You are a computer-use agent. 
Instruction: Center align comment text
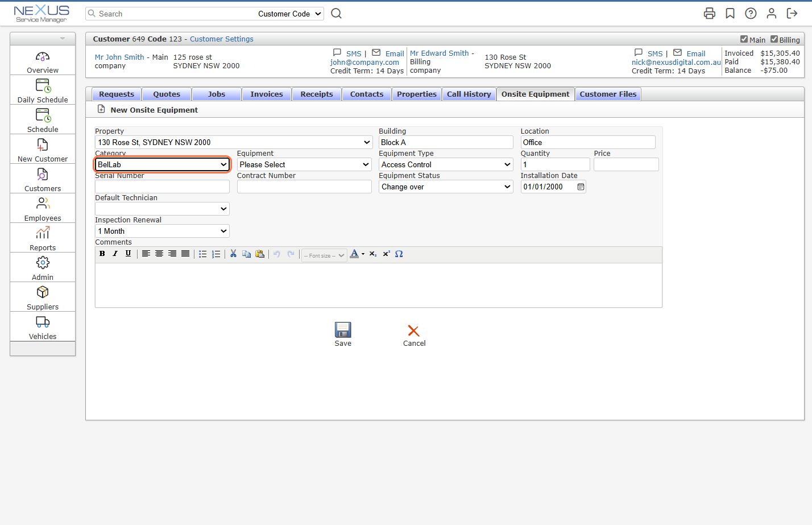point(159,254)
